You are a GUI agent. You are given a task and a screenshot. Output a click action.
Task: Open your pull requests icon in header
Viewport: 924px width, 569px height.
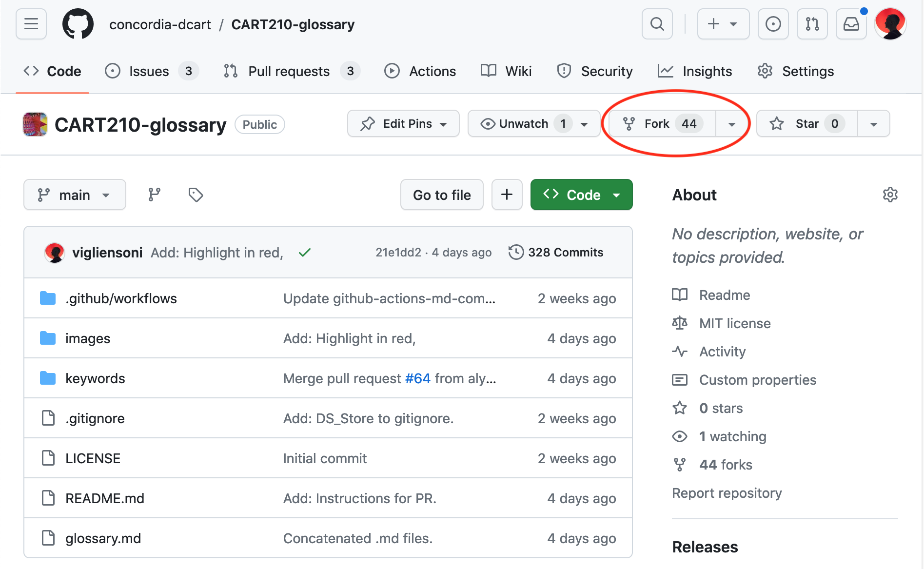tap(812, 24)
